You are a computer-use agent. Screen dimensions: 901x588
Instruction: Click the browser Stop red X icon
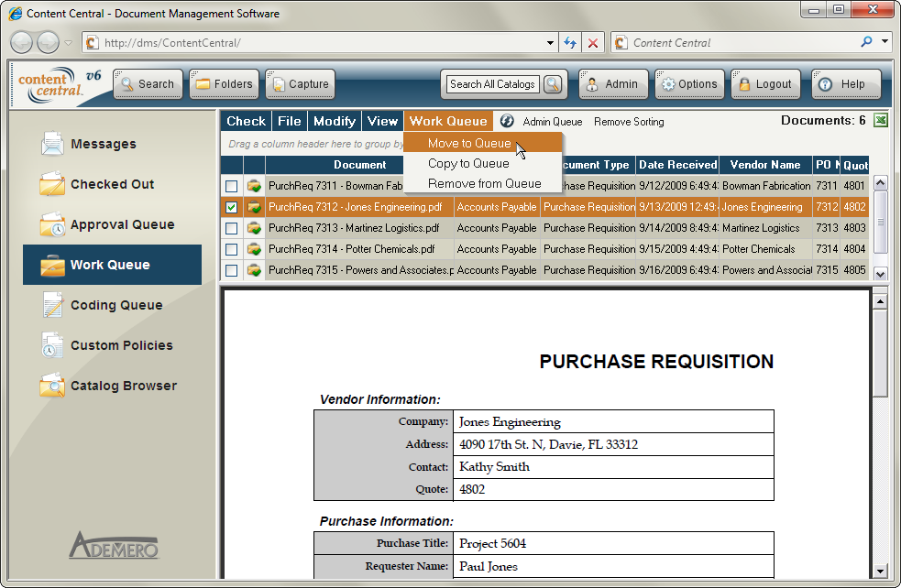point(593,42)
